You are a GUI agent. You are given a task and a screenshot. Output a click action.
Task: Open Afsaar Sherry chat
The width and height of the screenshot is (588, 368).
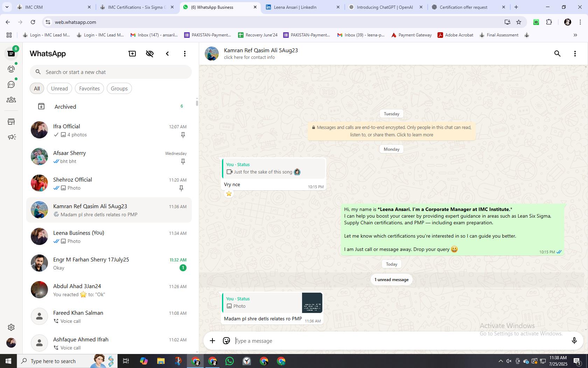[x=109, y=157]
